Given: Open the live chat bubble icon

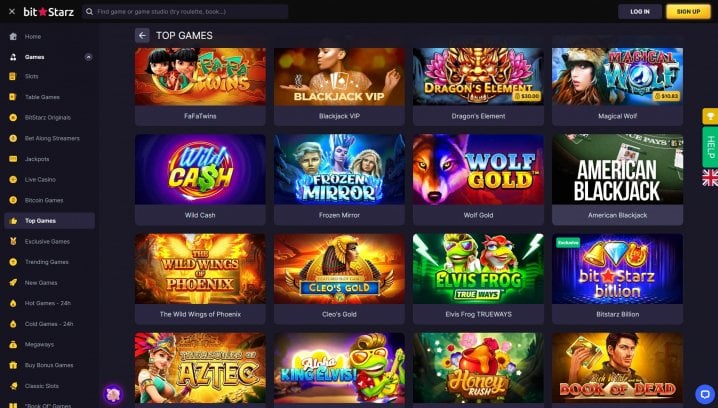Looking at the screenshot, I should [705, 394].
